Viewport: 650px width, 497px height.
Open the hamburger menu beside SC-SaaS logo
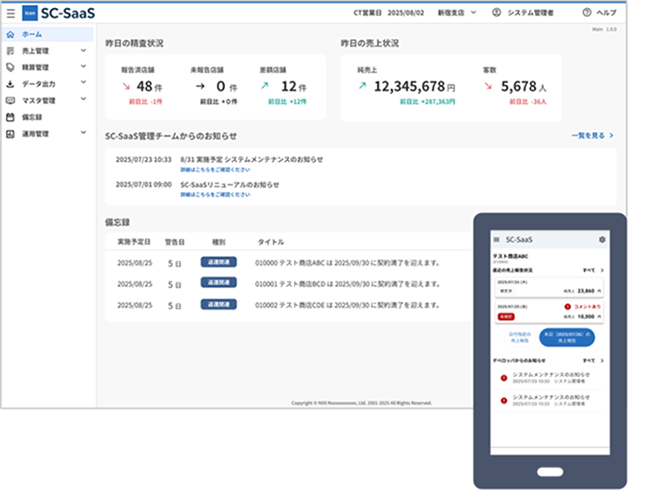tap(11, 13)
